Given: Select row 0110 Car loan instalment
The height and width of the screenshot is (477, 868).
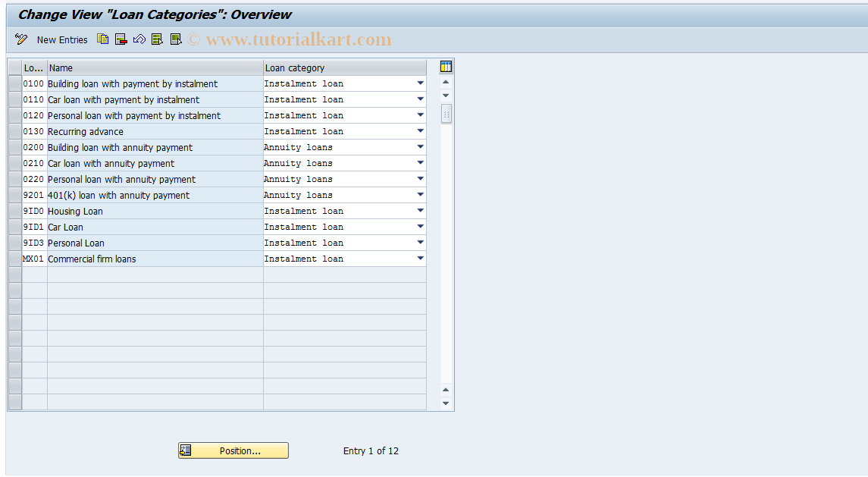Looking at the screenshot, I should (x=15, y=99).
